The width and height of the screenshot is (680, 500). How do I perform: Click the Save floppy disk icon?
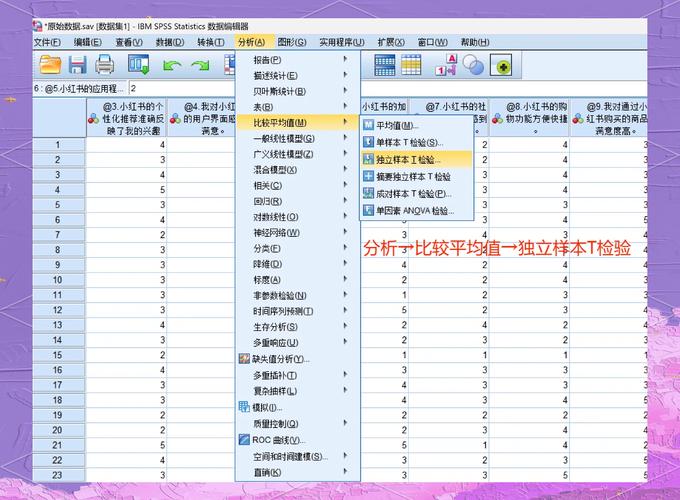(78, 65)
